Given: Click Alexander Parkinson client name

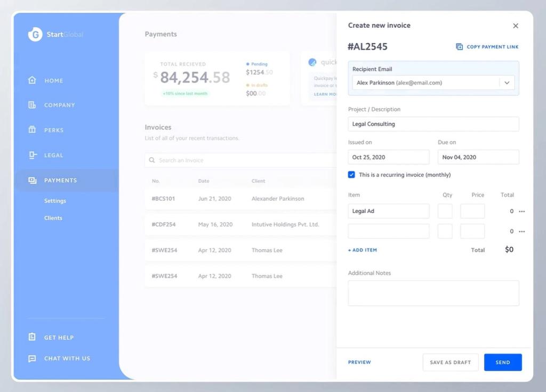Looking at the screenshot, I should point(278,199).
